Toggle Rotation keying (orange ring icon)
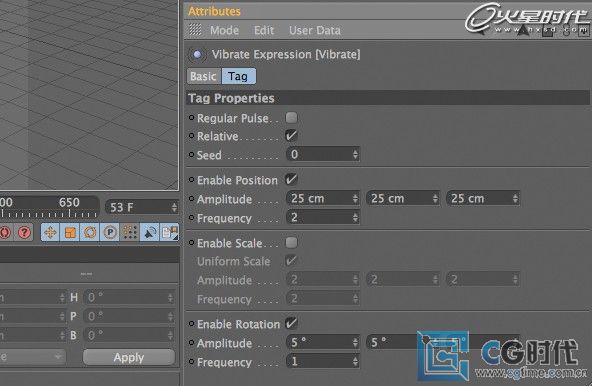 [x=90, y=232]
